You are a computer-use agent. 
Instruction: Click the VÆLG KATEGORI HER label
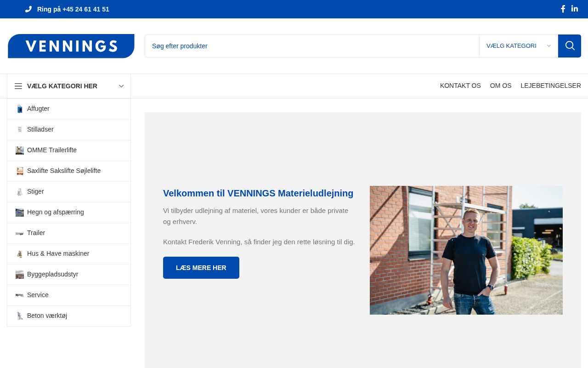[x=62, y=86]
